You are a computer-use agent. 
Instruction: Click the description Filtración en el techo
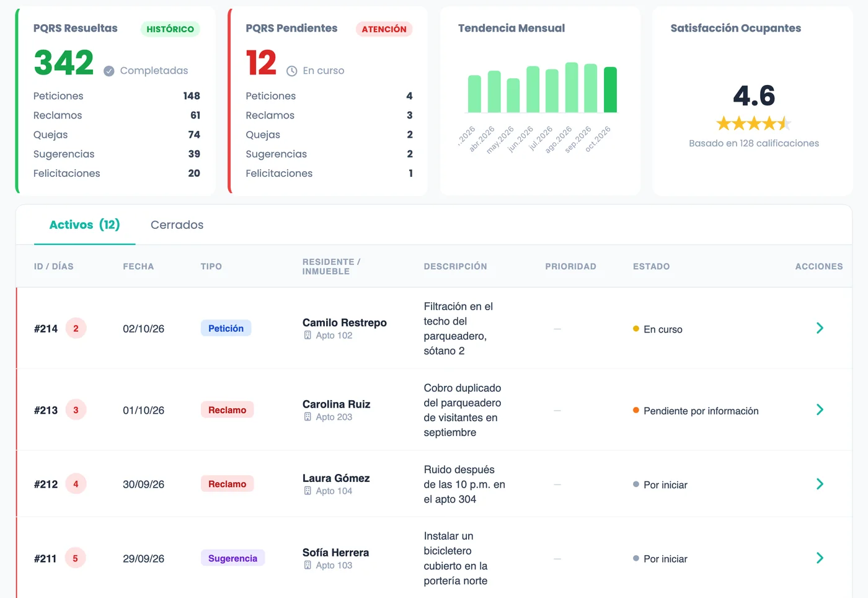tap(459, 329)
